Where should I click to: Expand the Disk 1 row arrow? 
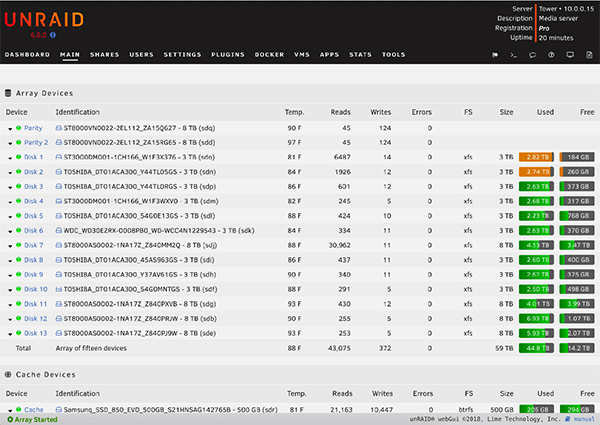(x=10, y=158)
